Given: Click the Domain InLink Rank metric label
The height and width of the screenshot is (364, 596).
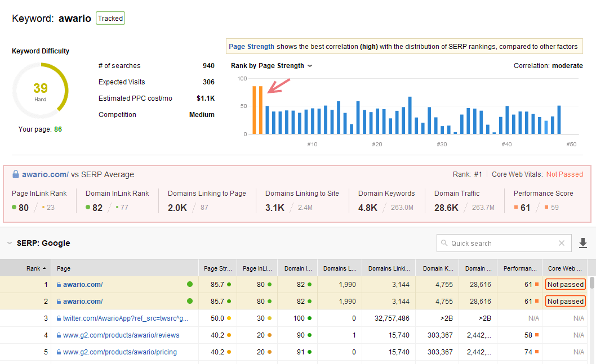Looking at the screenshot, I should click(117, 193).
